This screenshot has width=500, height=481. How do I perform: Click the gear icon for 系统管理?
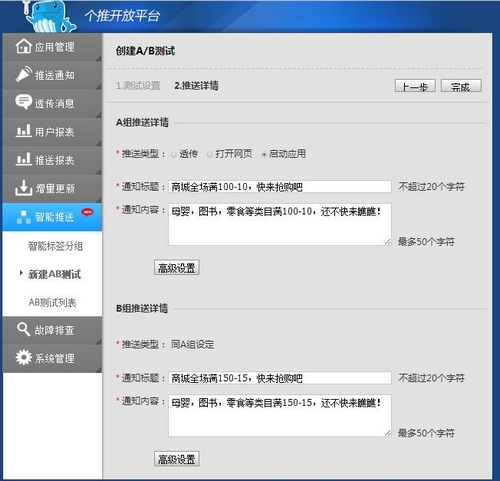23,357
